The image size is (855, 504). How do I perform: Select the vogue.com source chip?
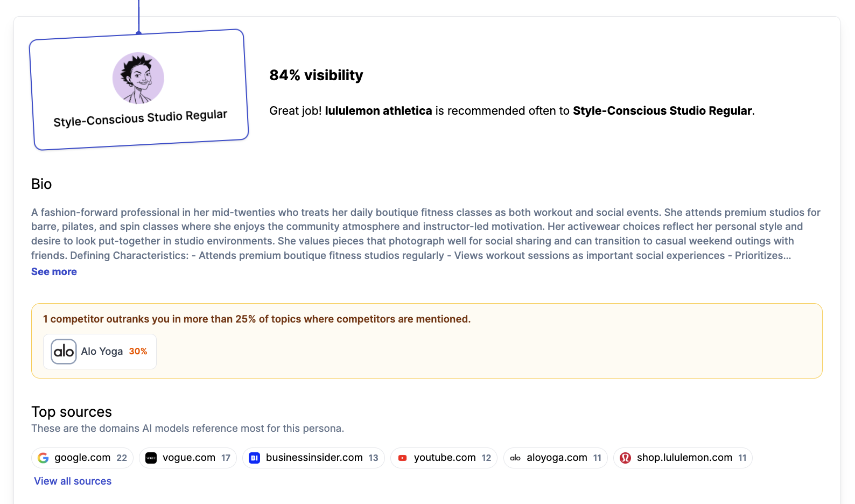[188, 458]
